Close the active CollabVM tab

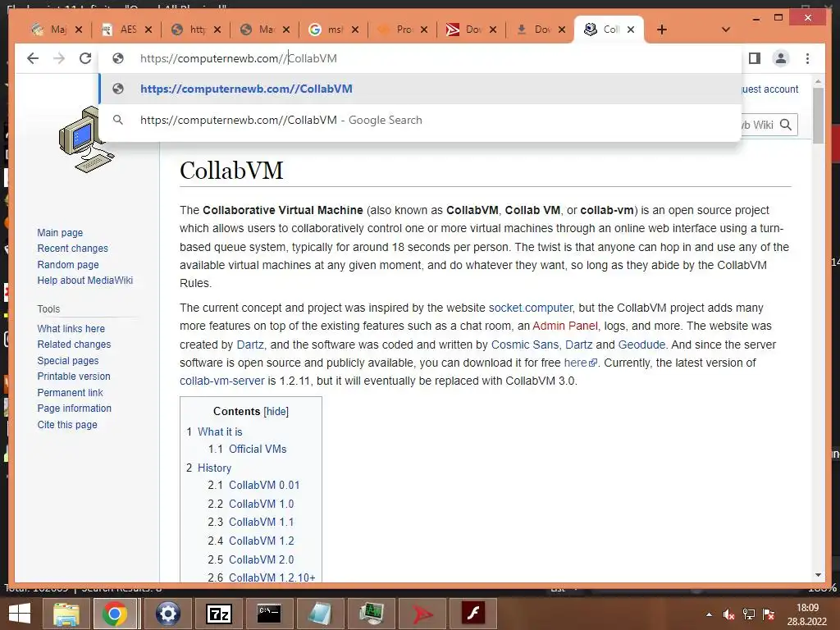pyautogui.click(x=631, y=30)
